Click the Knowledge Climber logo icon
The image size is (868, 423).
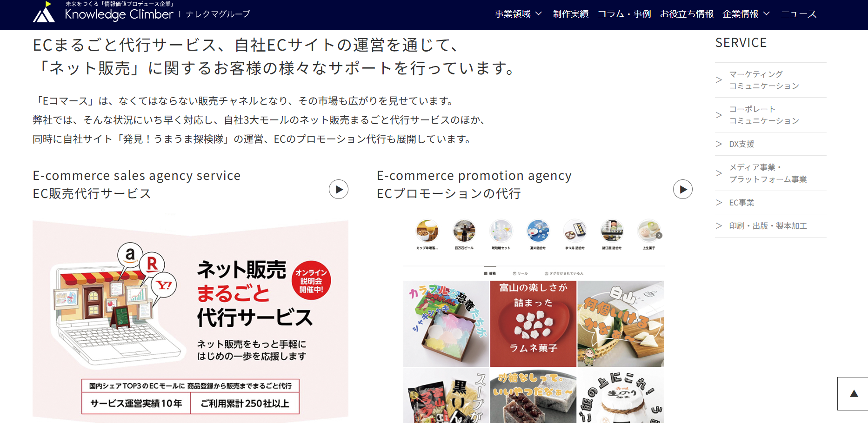pyautogui.click(x=44, y=12)
